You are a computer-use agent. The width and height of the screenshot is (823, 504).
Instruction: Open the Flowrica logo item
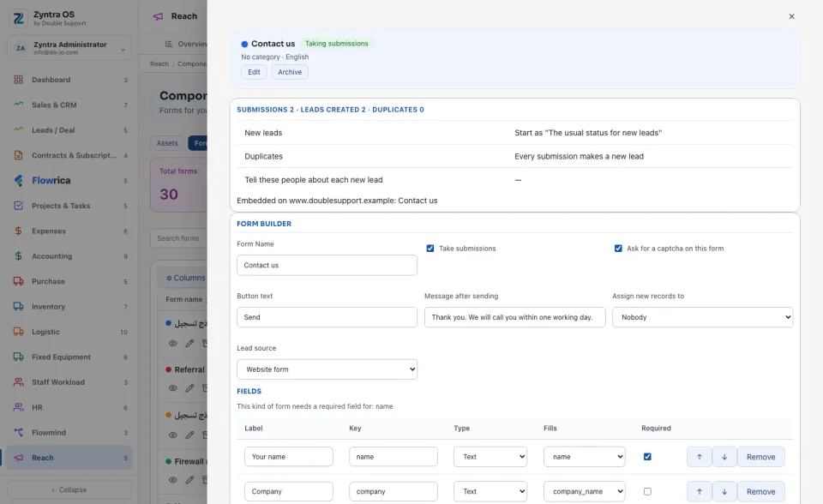(18, 180)
